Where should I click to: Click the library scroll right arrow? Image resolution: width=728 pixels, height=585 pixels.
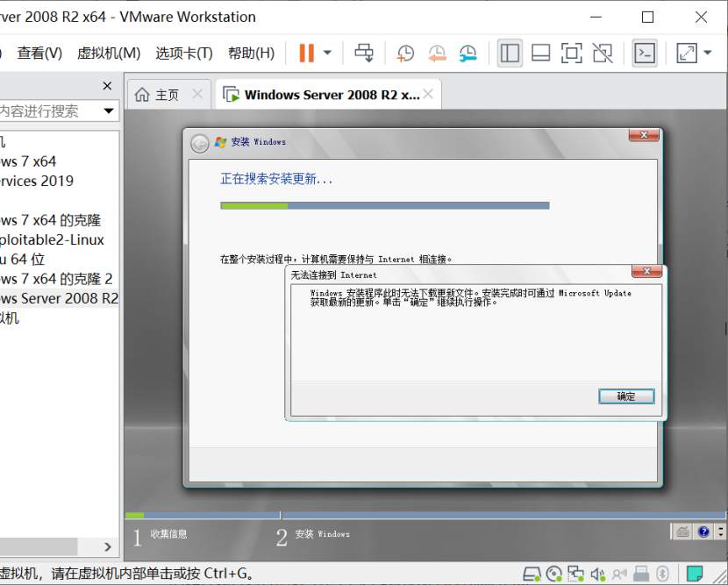point(108,547)
